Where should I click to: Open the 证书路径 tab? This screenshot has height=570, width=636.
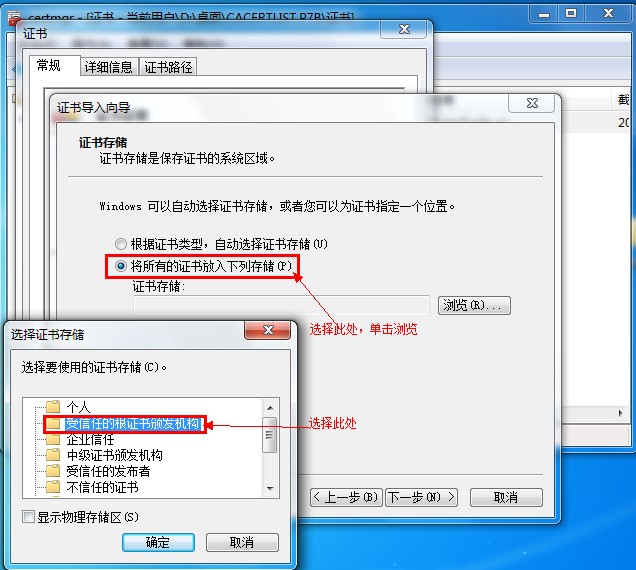(x=168, y=67)
